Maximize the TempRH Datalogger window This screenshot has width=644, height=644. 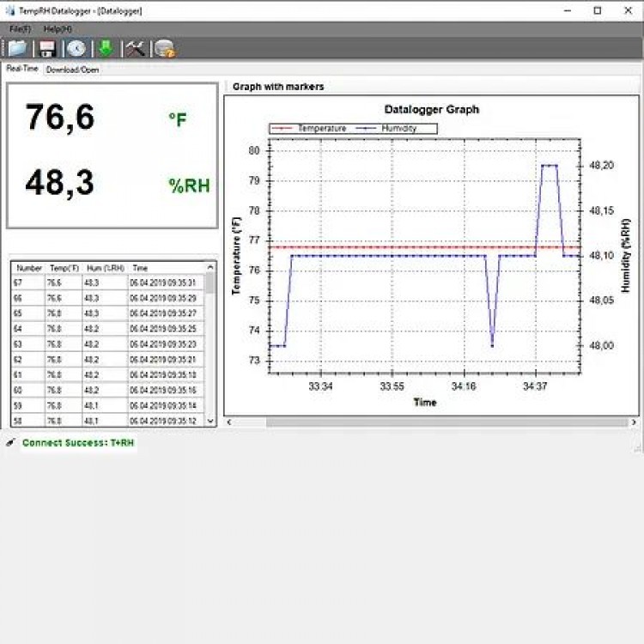[598, 10]
